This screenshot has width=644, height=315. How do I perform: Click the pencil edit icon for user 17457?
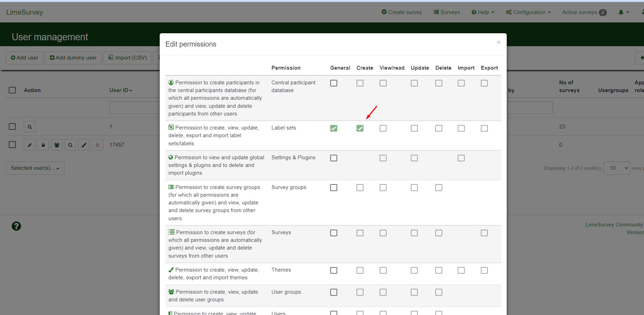tap(30, 145)
